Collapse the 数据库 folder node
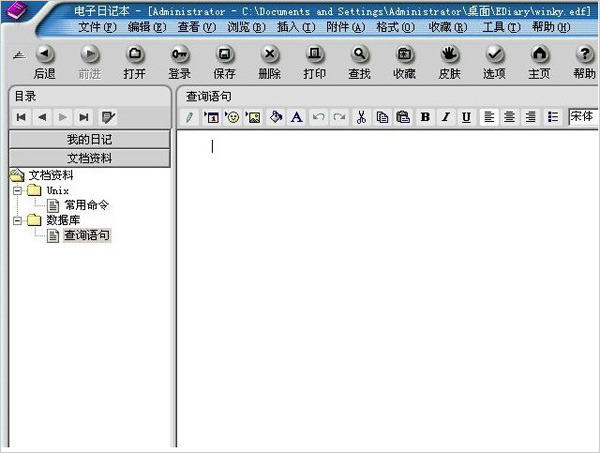600x453 pixels. (17, 220)
